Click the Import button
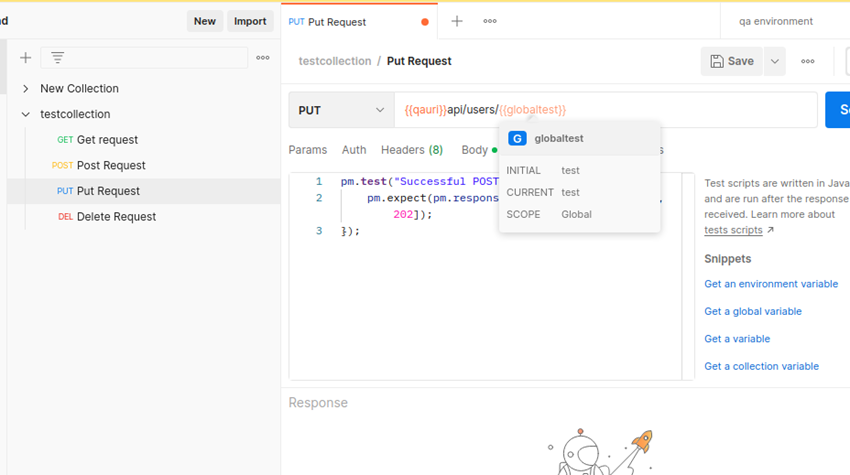850x475 pixels. click(x=250, y=21)
